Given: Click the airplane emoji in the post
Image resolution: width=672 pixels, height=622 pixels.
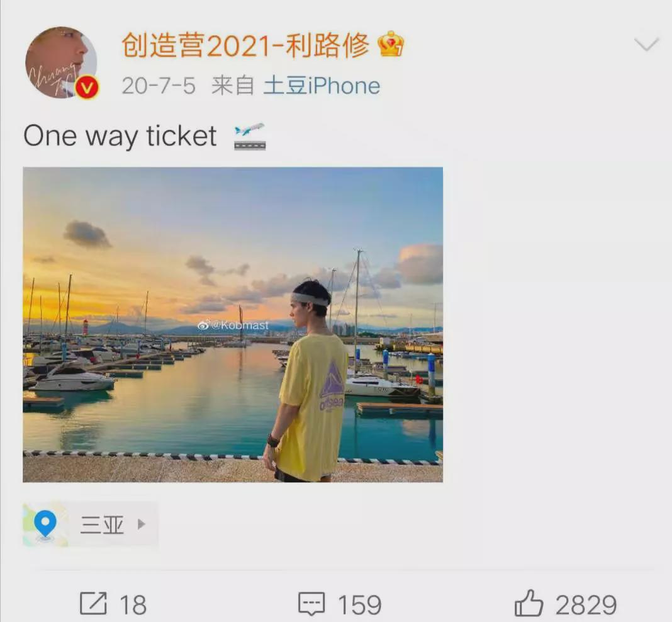Looking at the screenshot, I should point(250,137).
